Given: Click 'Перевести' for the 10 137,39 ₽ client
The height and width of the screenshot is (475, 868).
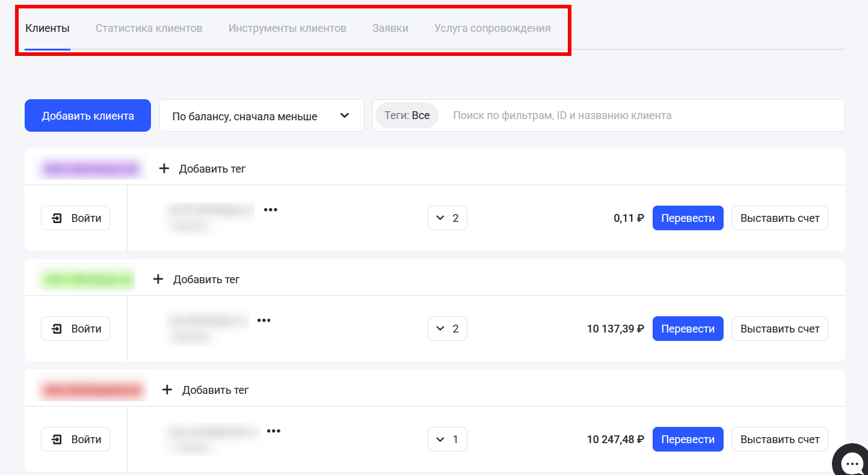Looking at the screenshot, I should coord(688,329).
